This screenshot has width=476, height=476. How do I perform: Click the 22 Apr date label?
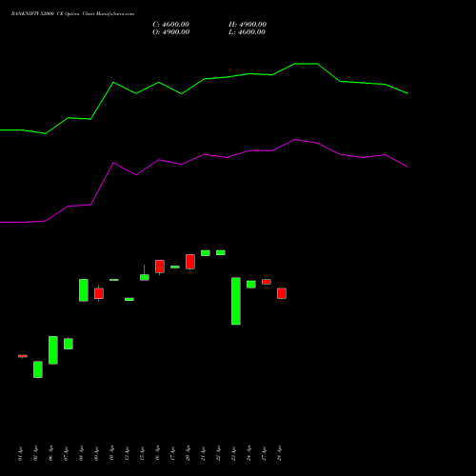[x=218, y=453]
